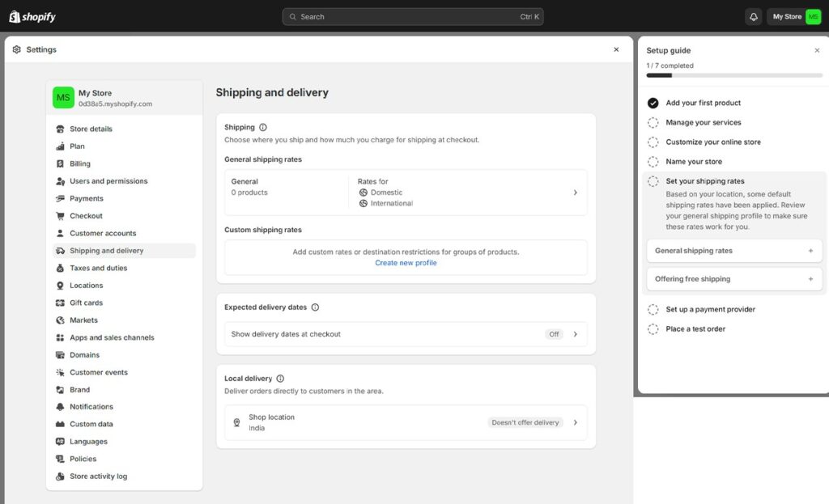Screen dimensions: 829x504
Task: Open the notifications bell
Action: click(754, 17)
